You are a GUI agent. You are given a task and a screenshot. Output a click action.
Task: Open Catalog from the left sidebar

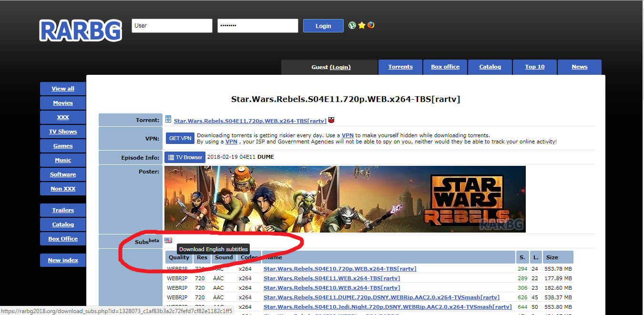click(63, 224)
